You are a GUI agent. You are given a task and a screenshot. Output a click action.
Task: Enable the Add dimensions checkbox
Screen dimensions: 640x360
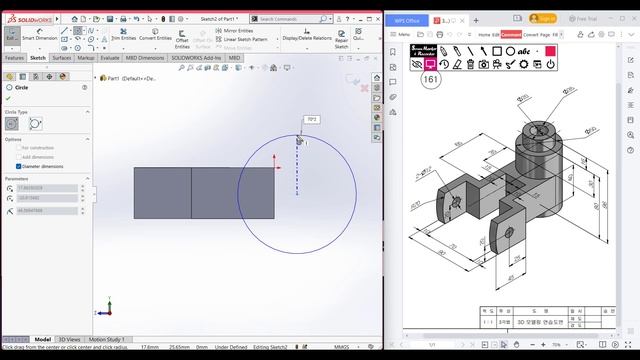[18, 157]
